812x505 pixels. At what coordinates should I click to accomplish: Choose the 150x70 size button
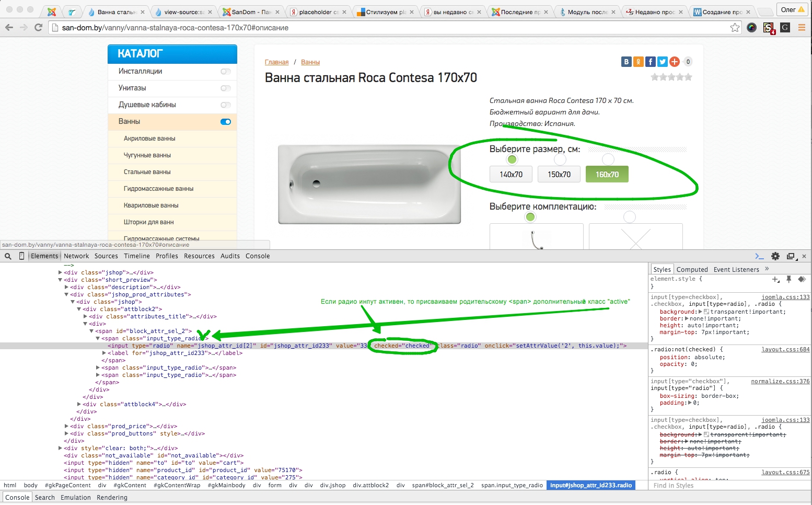[x=559, y=175]
